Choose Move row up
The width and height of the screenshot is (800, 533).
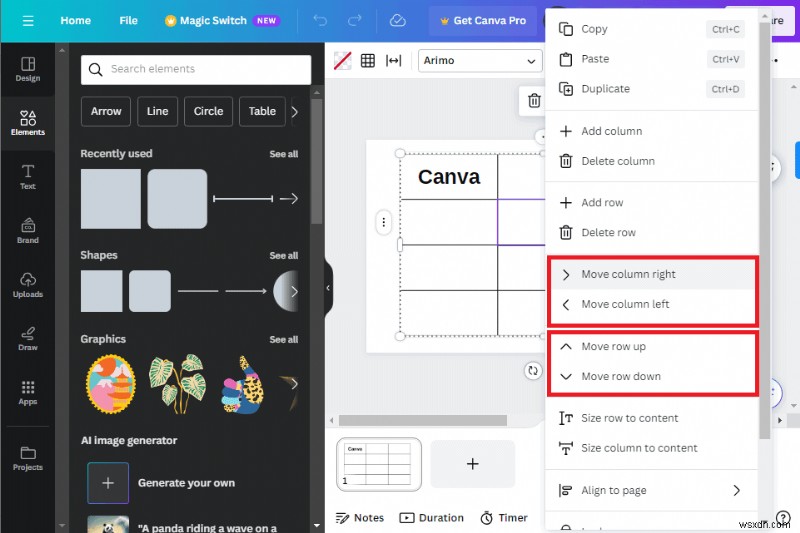[x=652, y=346]
